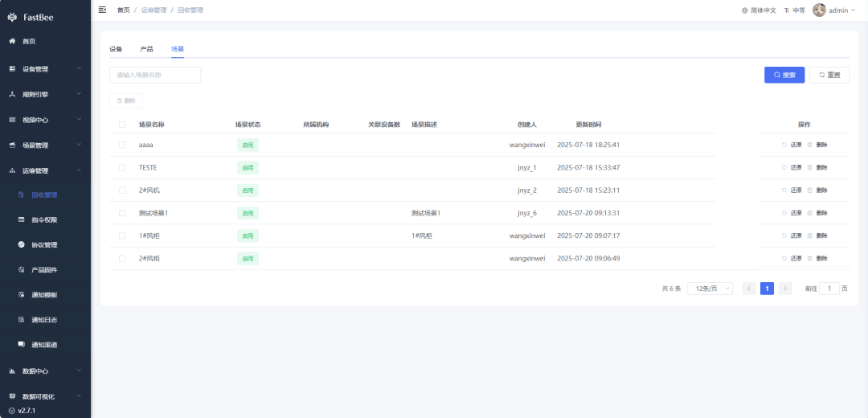Collapse the 运维管理 menu chevron

click(79, 170)
